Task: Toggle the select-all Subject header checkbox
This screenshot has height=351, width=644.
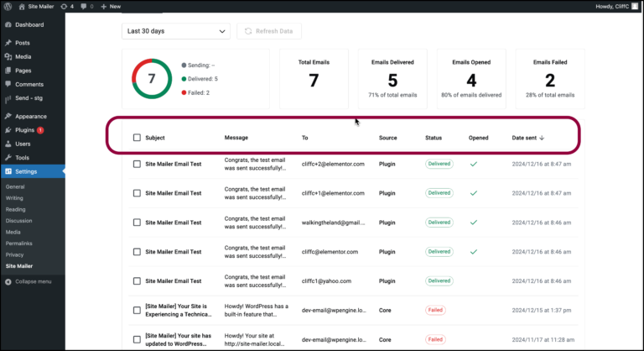Action: (x=137, y=137)
